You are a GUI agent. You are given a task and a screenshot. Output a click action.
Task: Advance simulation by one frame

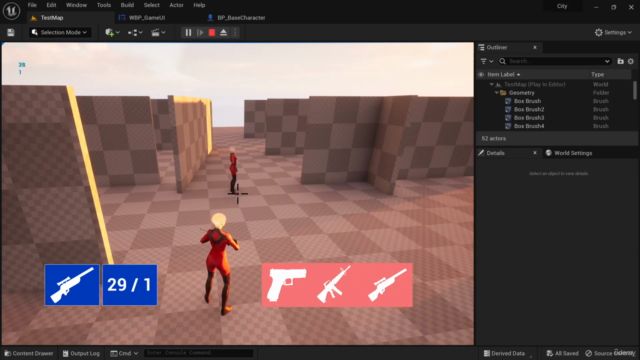point(200,33)
